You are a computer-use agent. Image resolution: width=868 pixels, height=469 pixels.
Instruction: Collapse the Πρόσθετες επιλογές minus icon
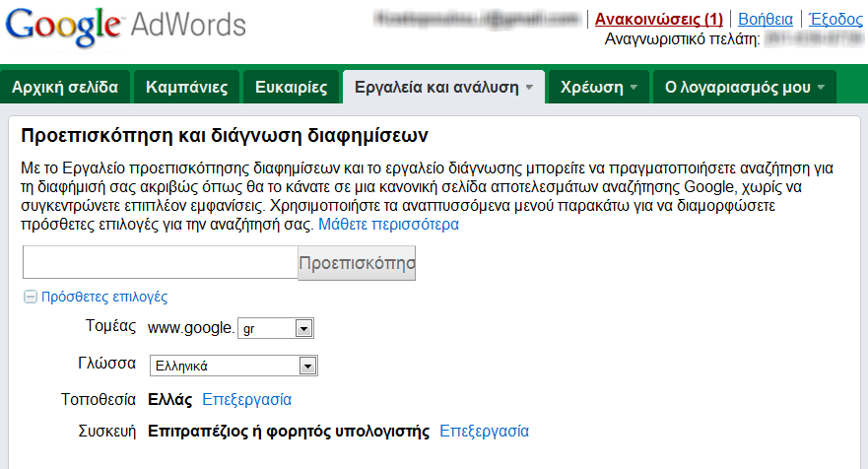tap(30, 297)
